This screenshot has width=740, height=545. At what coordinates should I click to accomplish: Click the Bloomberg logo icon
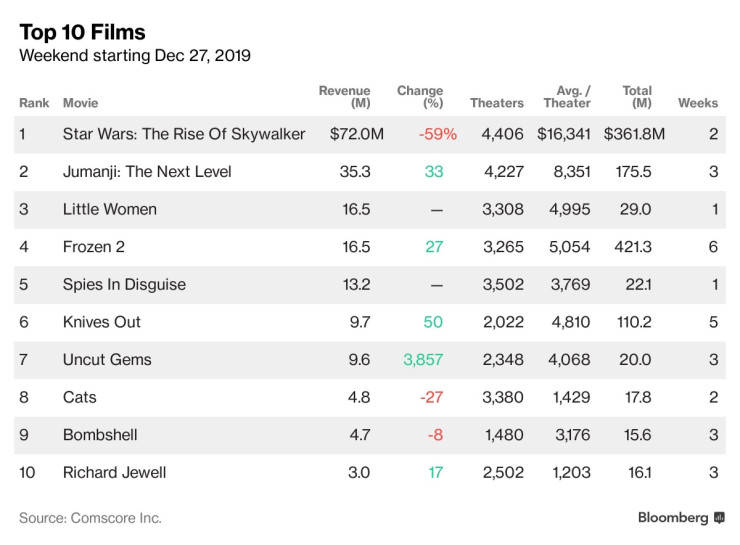718,518
